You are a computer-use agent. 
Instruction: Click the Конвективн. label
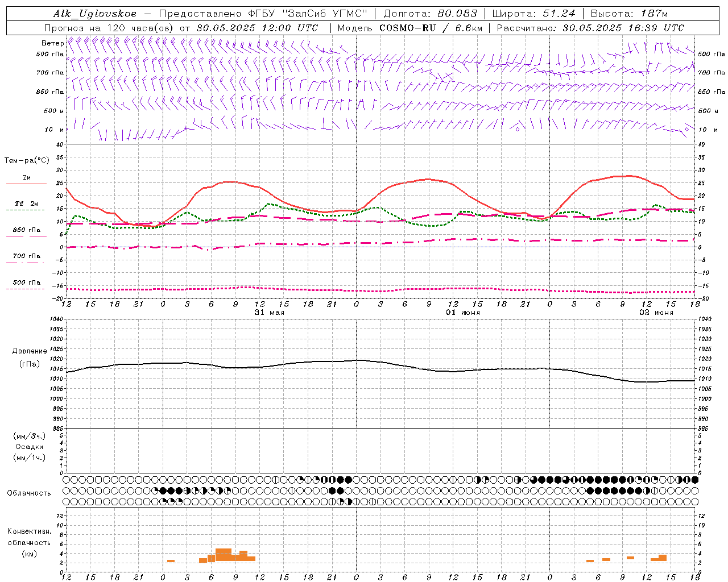click(x=30, y=531)
